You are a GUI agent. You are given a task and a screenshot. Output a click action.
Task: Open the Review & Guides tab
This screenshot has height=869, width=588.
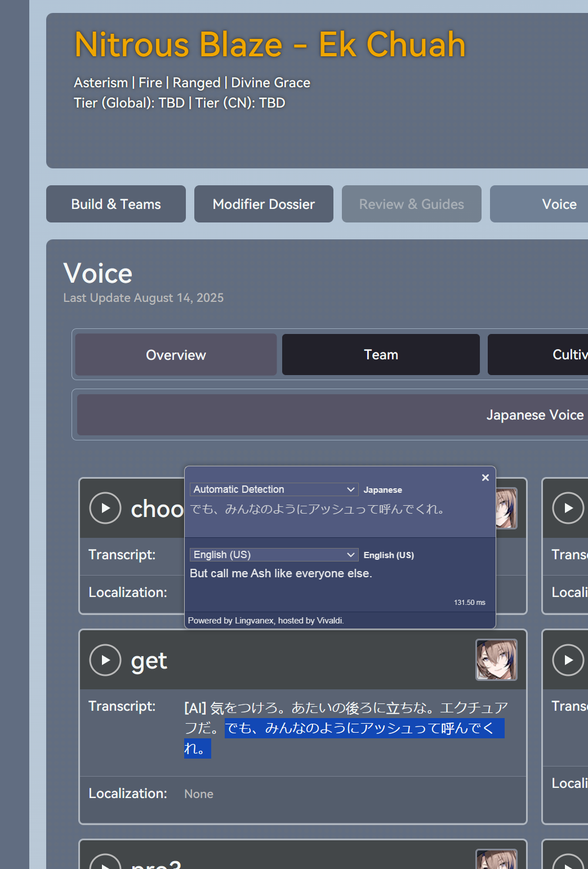tap(412, 204)
